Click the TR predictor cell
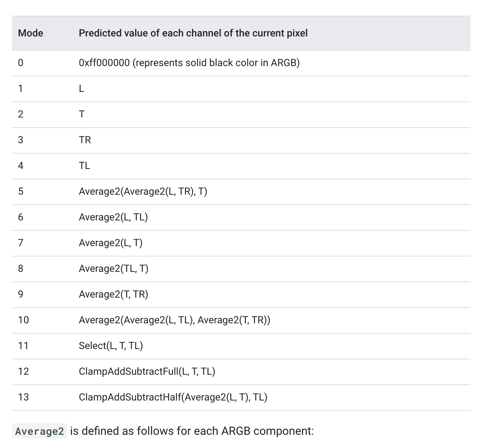This screenshot has width=484, height=448. click(x=85, y=140)
